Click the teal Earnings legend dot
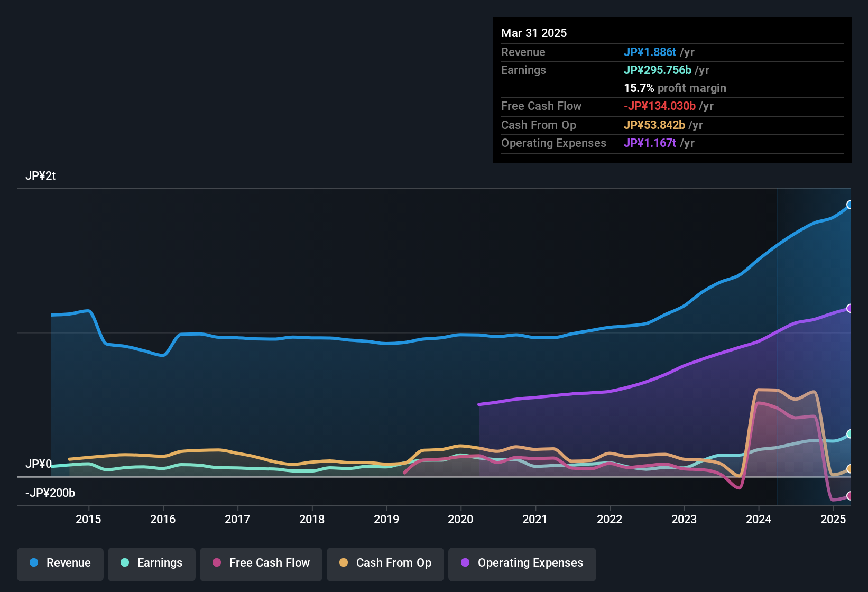This screenshot has height=592, width=868. coord(125,563)
